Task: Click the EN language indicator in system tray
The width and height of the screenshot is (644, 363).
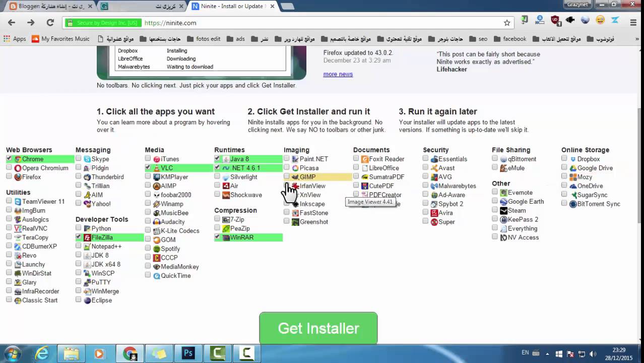Action: point(525,353)
